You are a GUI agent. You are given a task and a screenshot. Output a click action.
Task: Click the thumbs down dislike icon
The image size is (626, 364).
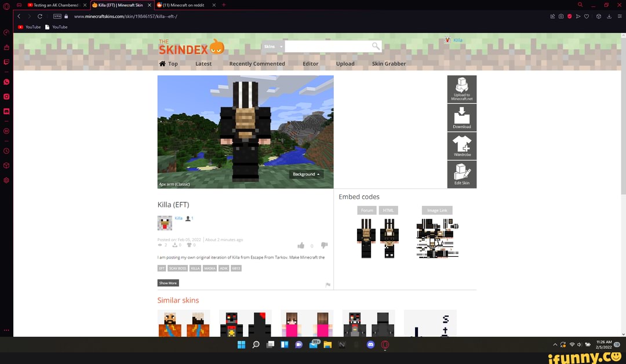pyautogui.click(x=325, y=246)
